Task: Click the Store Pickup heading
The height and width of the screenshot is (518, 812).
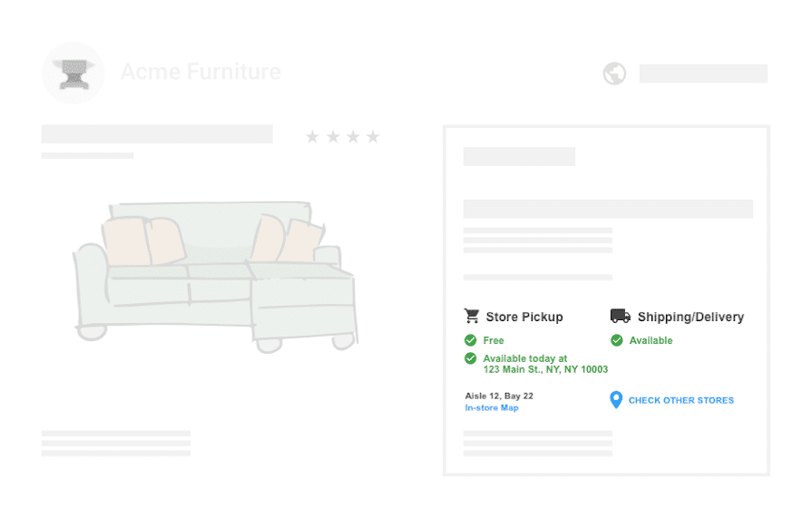Action: click(524, 317)
